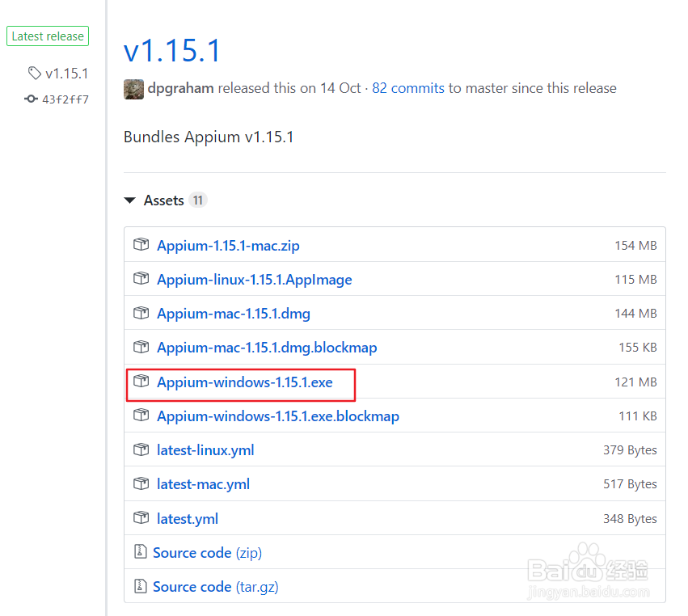
Task: Open latest-linux.yml link
Action: point(205,450)
